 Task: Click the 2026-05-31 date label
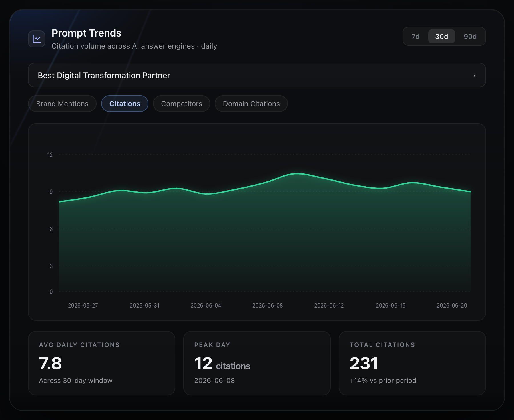[144, 305]
